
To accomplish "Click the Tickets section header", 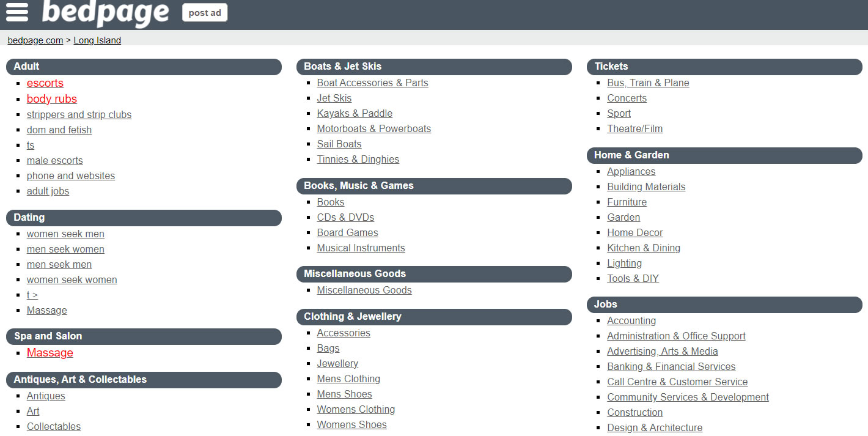I will tap(724, 67).
